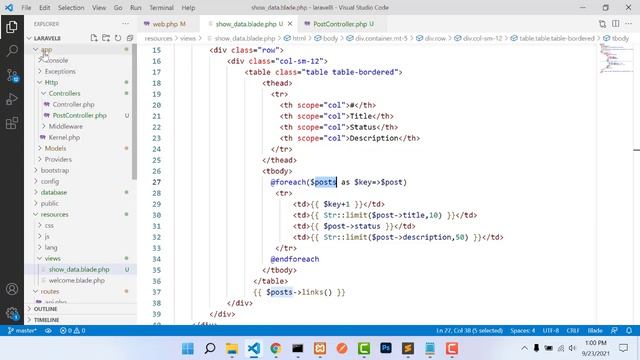This screenshot has height=360, width=640.
Task: Change CRLF line ending setting
Action: point(573,331)
